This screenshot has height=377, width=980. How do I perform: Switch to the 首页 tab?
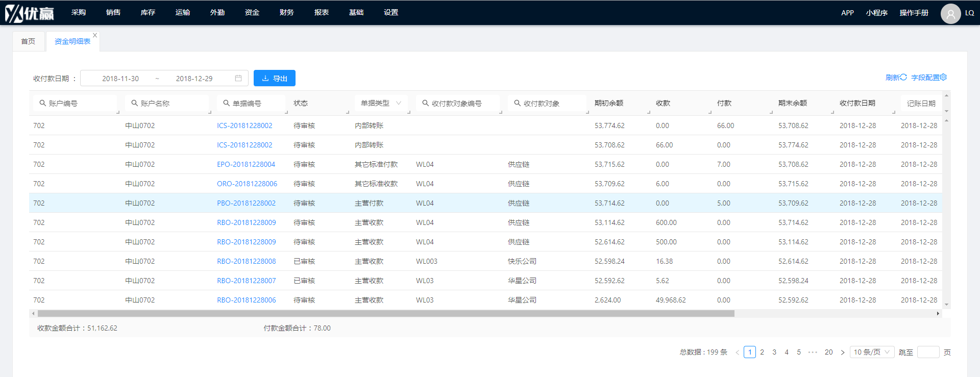click(28, 41)
